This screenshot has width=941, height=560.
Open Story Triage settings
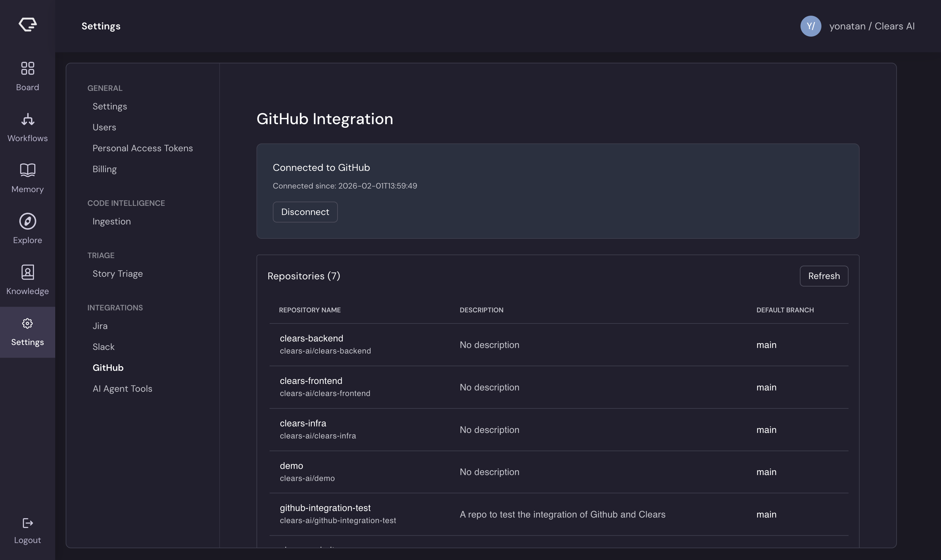pos(118,273)
